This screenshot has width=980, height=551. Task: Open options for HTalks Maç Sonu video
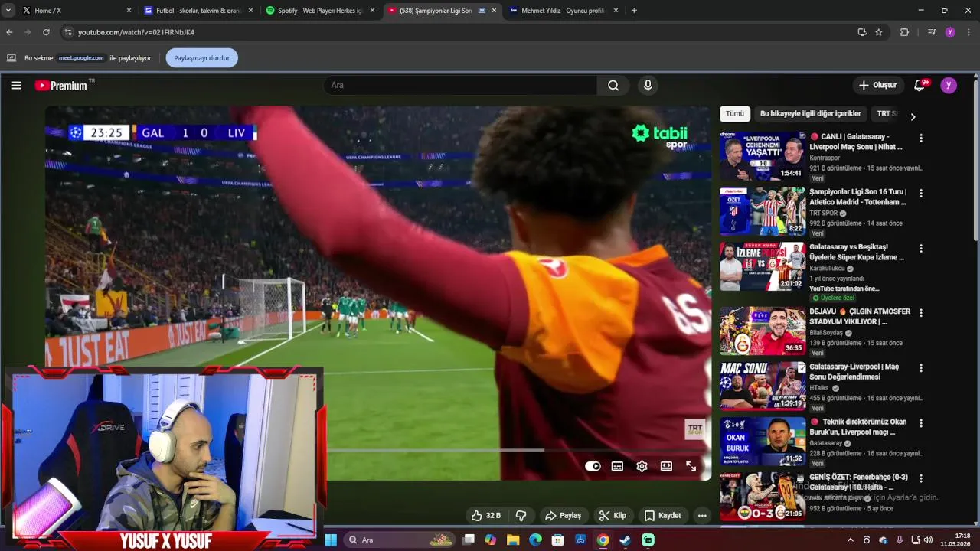[x=921, y=368]
